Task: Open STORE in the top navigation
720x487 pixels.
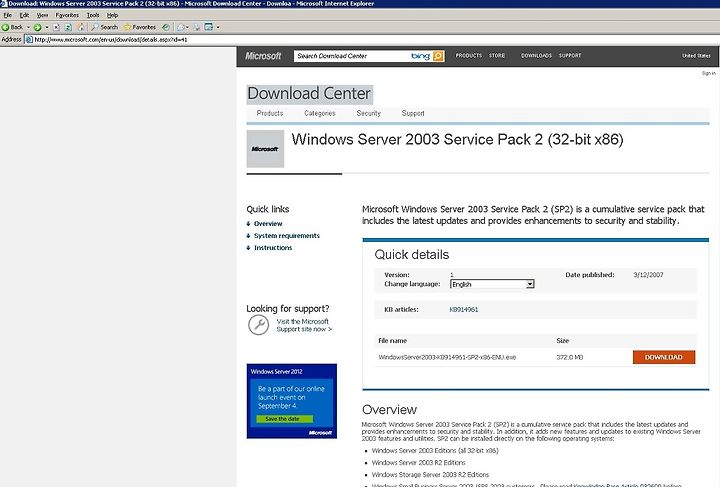Action: pos(497,56)
